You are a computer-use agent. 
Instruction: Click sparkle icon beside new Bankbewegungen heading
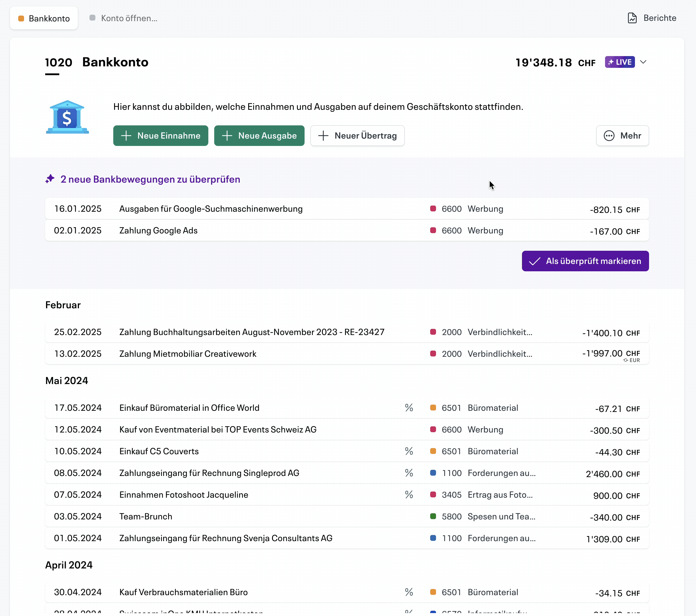click(x=50, y=179)
